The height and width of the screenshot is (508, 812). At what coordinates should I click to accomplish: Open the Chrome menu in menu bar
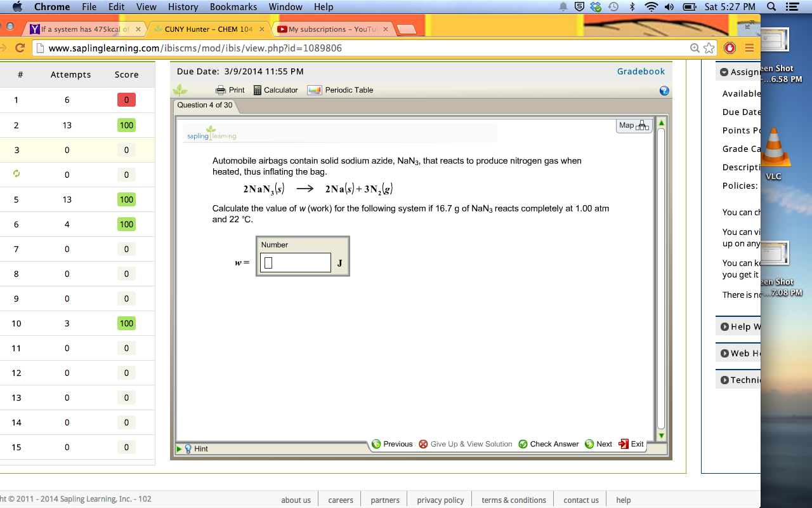pos(52,7)
